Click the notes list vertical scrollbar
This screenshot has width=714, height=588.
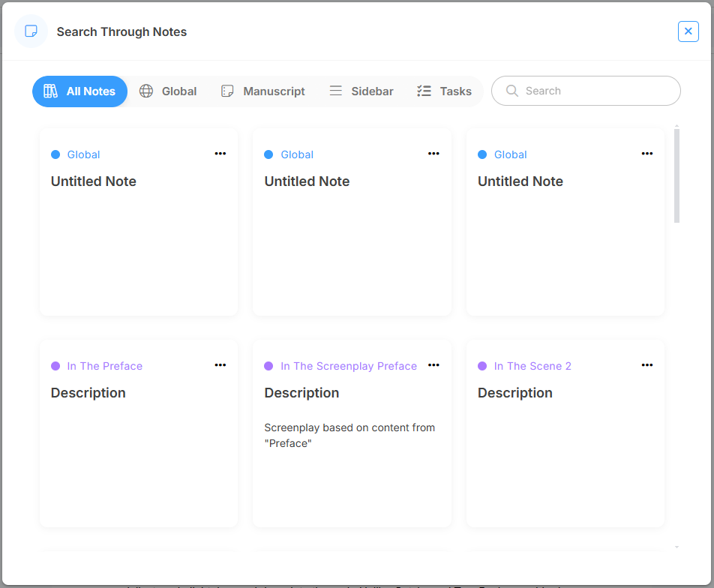[676, 176]
